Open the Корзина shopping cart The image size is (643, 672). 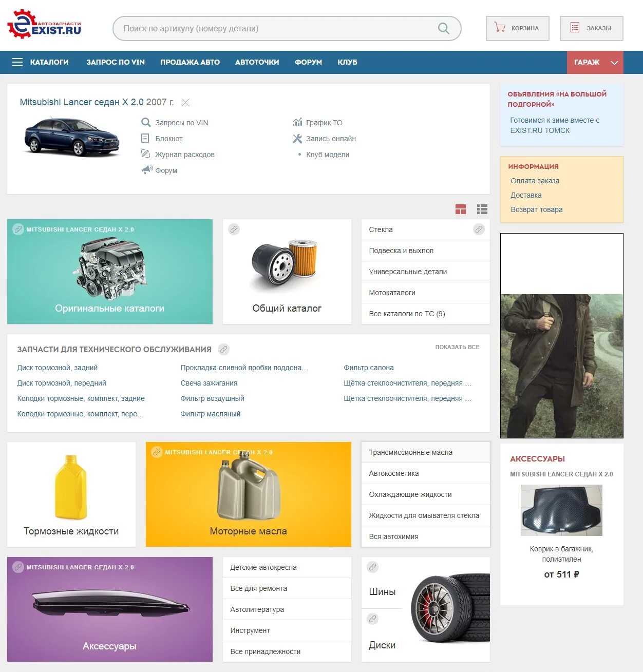click(517, 28)
